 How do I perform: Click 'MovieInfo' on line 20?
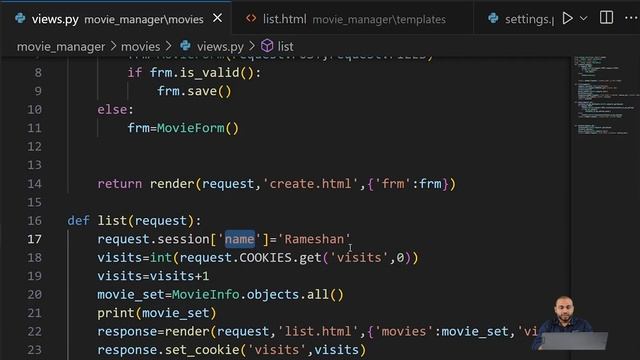pos(206,294)
